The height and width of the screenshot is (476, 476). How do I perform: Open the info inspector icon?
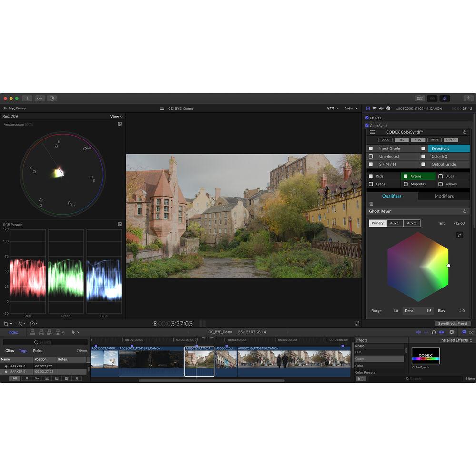click(388, 109)
